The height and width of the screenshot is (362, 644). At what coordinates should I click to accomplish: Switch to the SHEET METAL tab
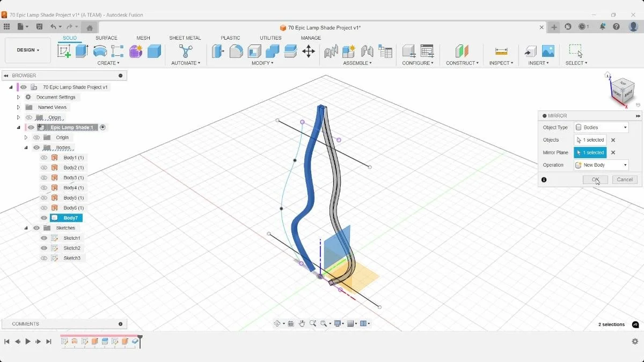tap(185, 38)
